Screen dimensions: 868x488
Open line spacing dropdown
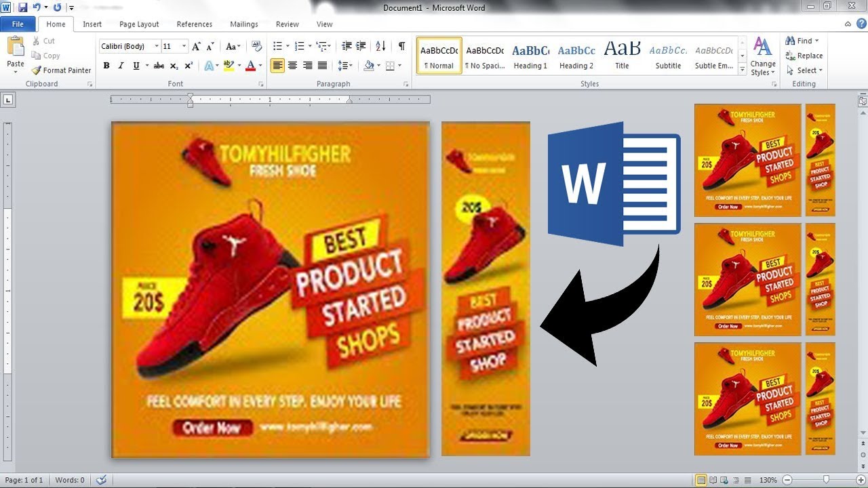[x=346, y=66]
